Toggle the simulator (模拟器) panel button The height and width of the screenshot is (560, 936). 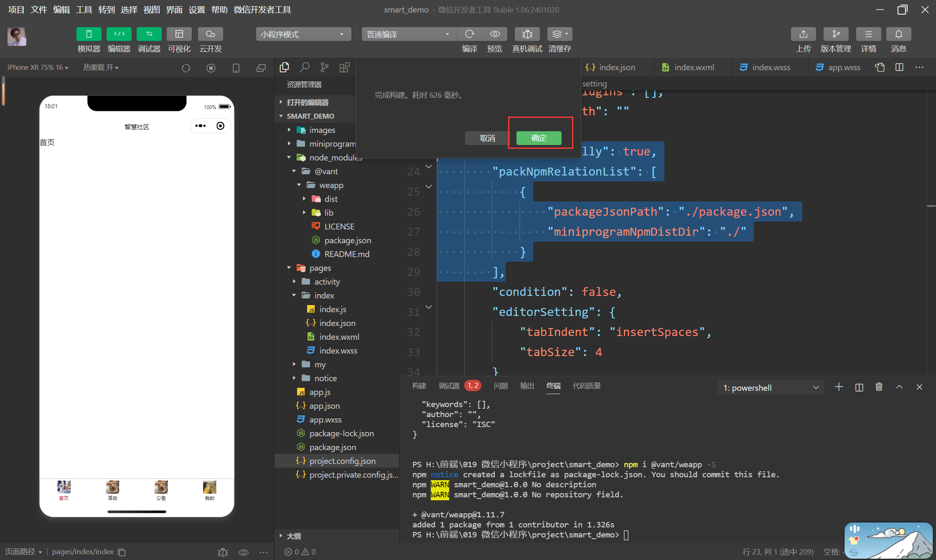89,34
